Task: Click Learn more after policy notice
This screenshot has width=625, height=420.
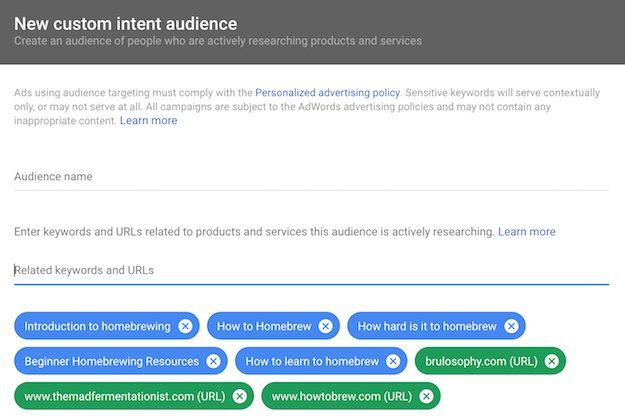Action: pos(148,120)
